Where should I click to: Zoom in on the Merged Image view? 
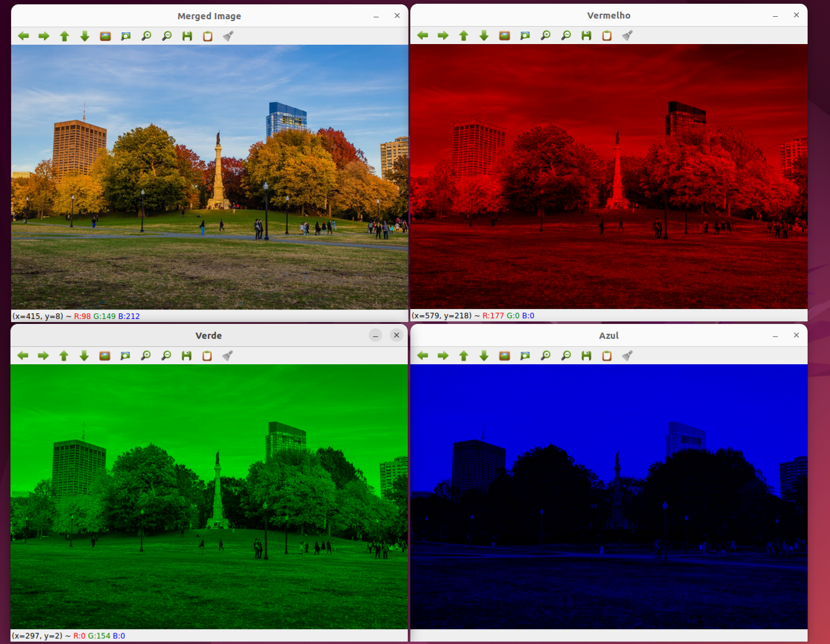[x=146, y=35]
